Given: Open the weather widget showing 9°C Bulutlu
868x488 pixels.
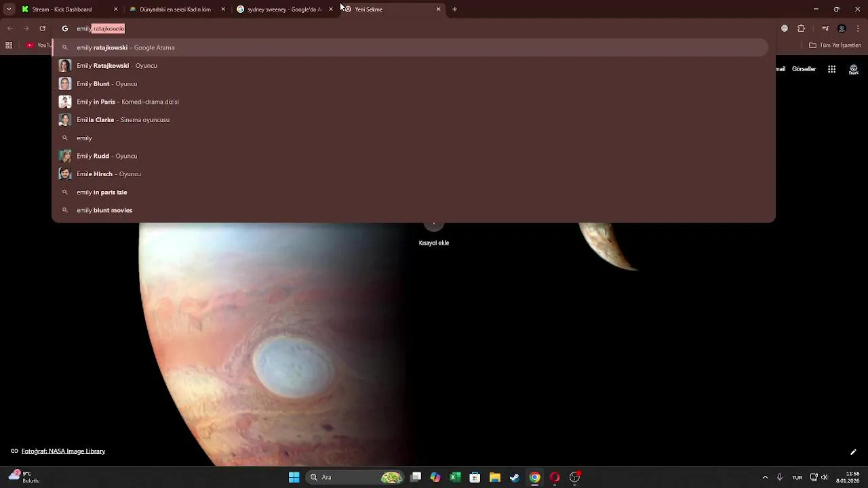Looking at the screenshot, I should (24, 477).
